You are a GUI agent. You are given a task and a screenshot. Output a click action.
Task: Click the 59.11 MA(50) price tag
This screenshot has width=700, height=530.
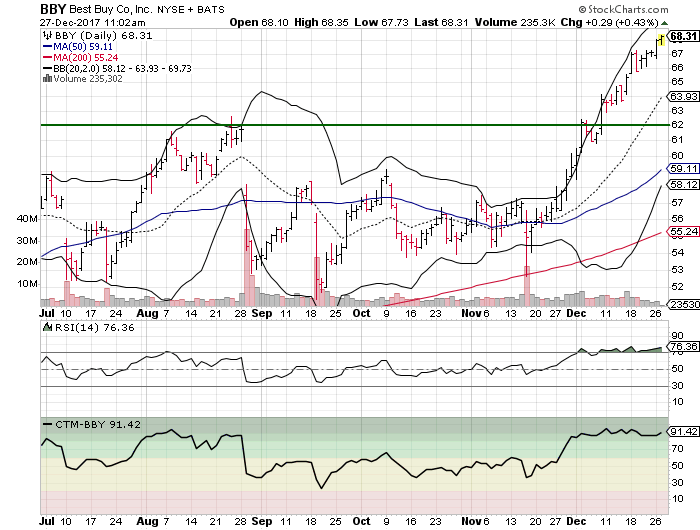pyautogui.click(x=683, y=169)
